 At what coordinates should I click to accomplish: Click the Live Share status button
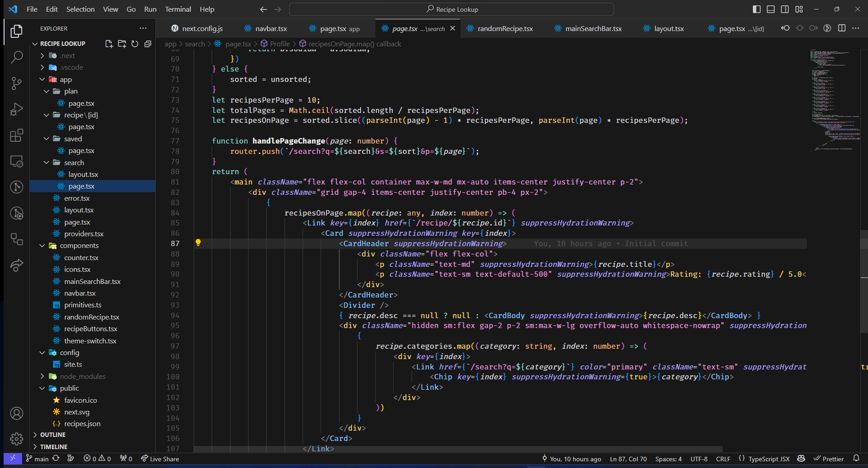coord(160,459)
